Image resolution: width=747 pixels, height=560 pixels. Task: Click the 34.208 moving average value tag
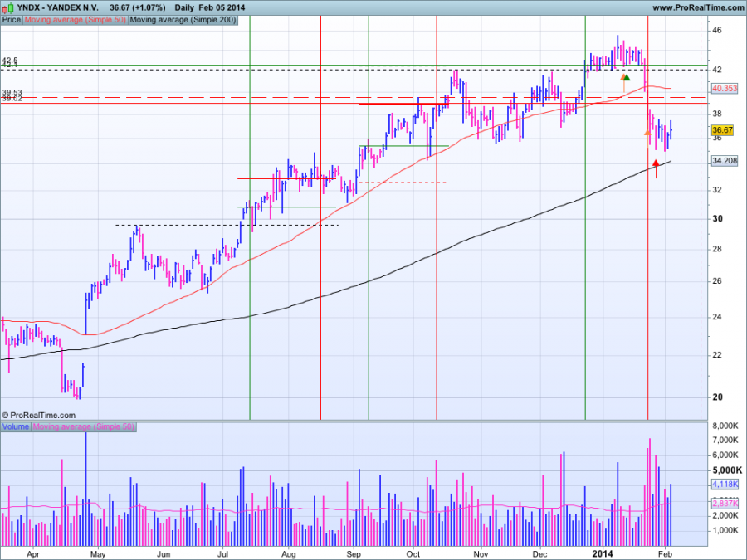[x=725, y=160]
